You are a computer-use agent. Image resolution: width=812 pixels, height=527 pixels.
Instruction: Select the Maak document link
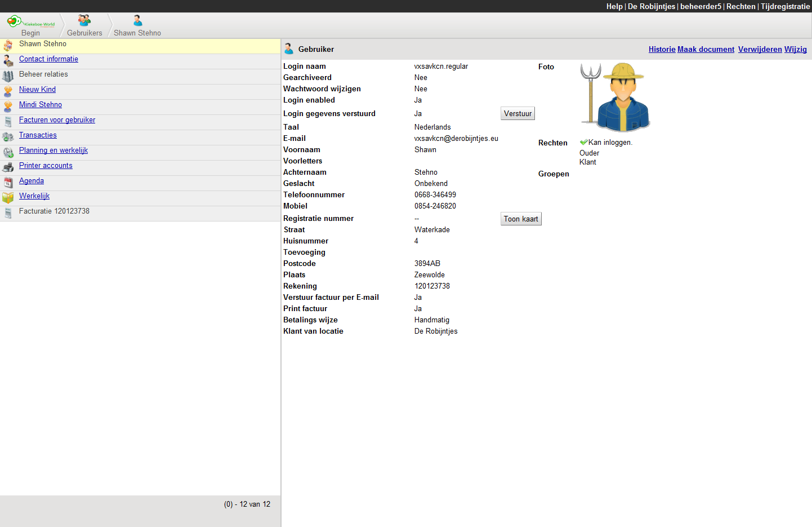(x=706, y=50)
